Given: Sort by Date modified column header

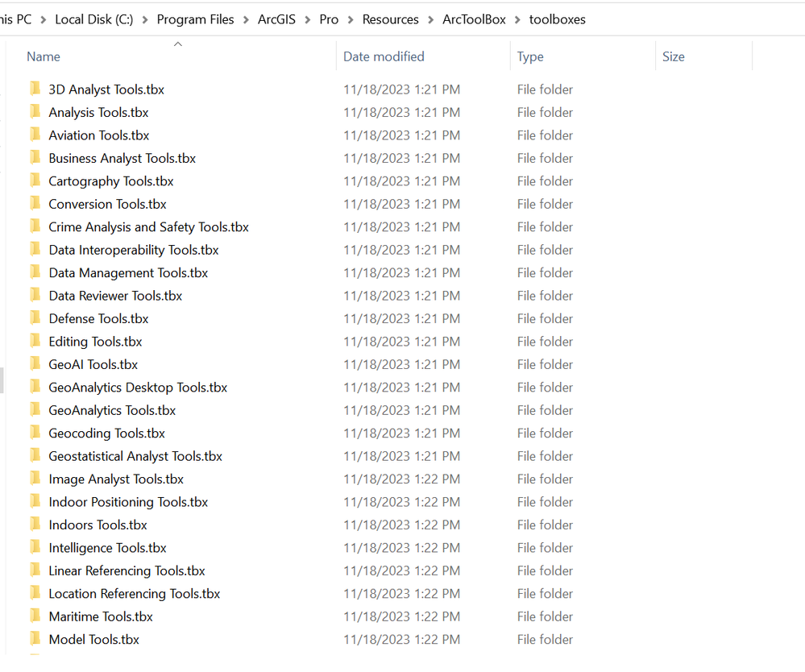Looking at the screenshot, I should click(x=384, y=56).
